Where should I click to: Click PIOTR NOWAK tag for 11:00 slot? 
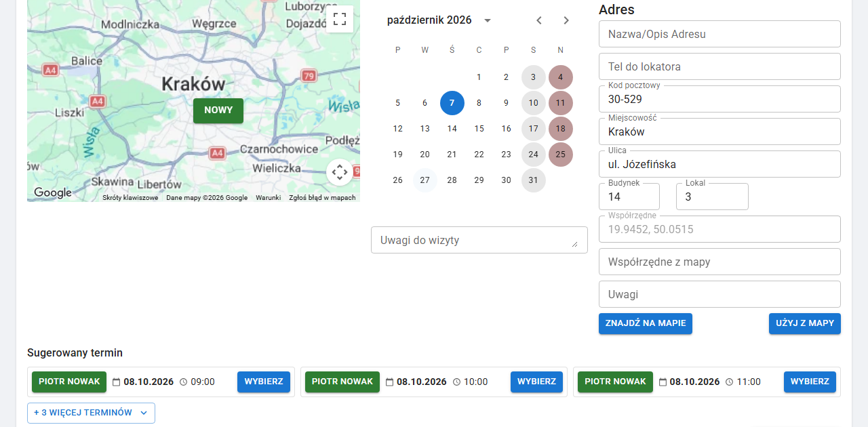[615, 382]
